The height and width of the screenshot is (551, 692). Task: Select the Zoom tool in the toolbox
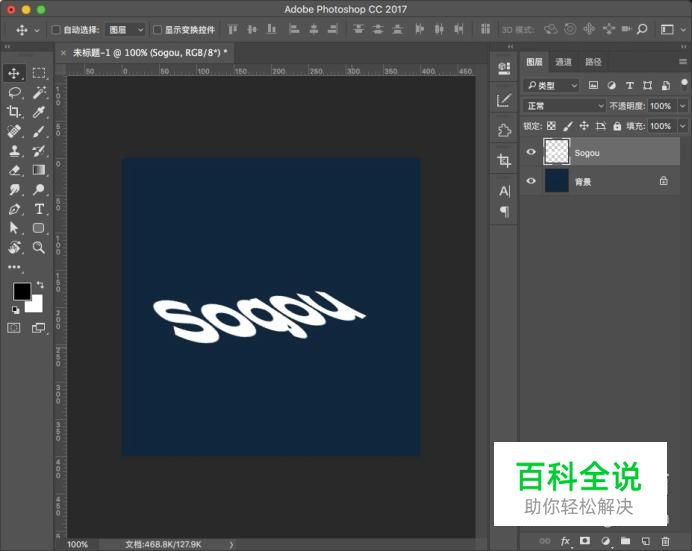pos(39,247)
